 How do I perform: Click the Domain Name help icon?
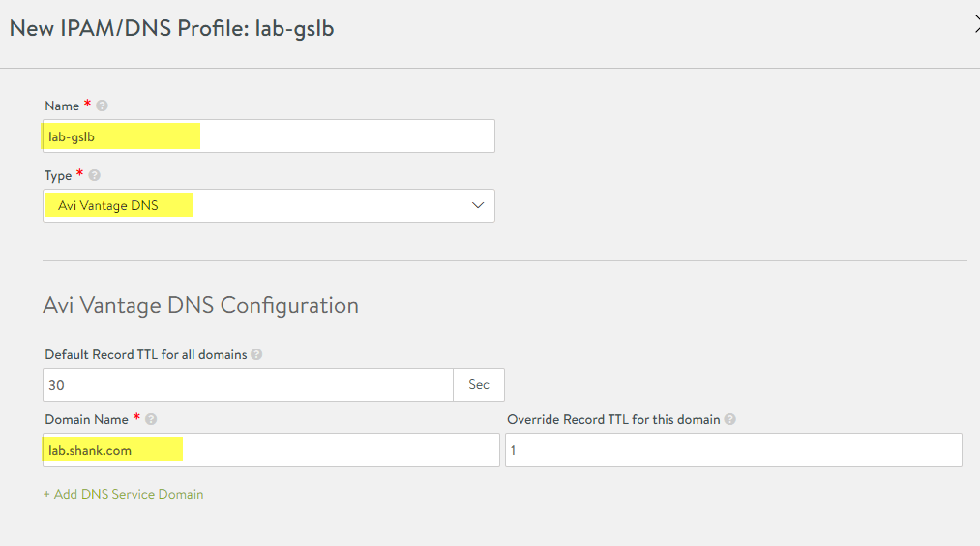tap(151, 419)
